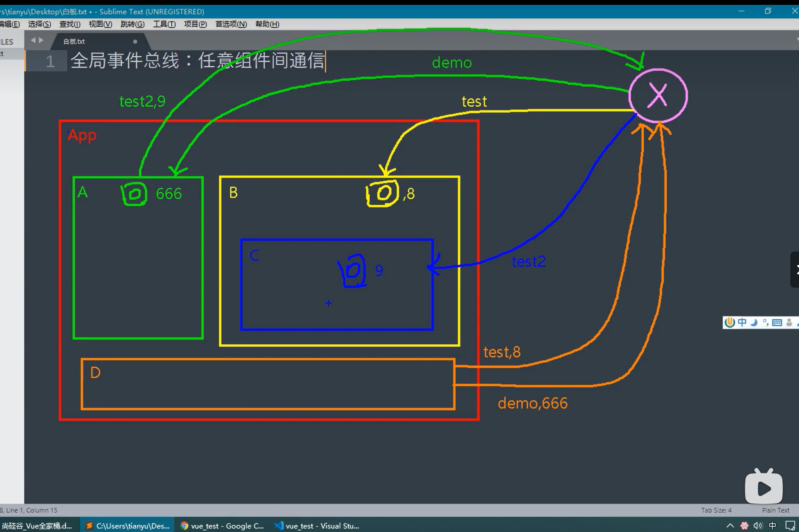The width and height of the screenshot is (799, 532).
Task: Play video with bilibili play button
Action: 764,487
